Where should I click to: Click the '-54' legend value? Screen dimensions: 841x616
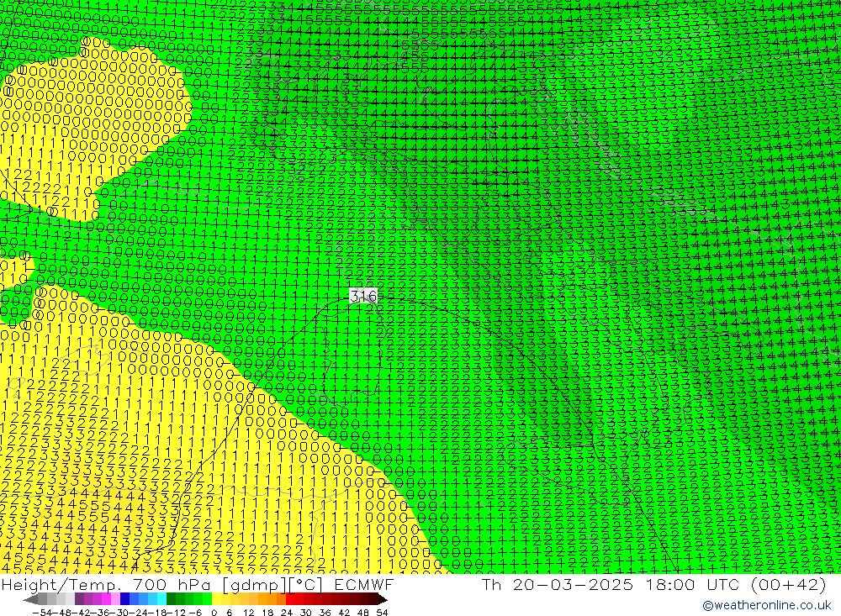[x=42, y=613]
